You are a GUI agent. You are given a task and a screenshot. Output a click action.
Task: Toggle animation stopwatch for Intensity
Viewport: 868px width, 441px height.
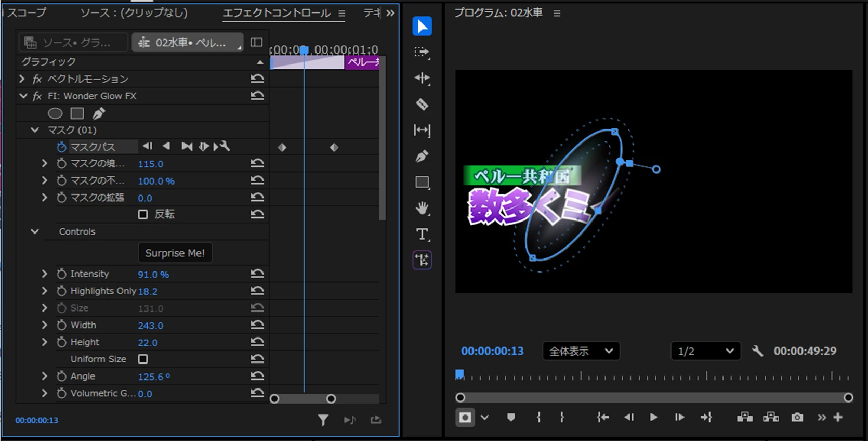pyautogui.click(x=61, y=274)
